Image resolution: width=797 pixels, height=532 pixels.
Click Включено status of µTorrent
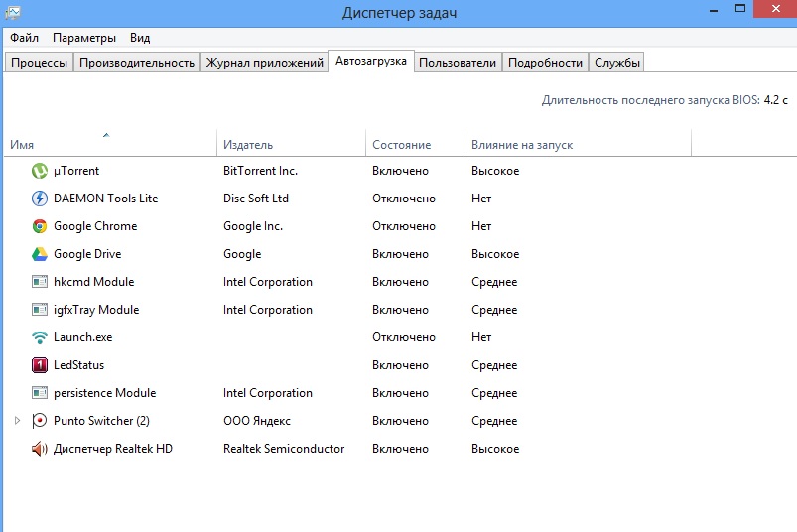pyautogui.click(x=400, y=171)
